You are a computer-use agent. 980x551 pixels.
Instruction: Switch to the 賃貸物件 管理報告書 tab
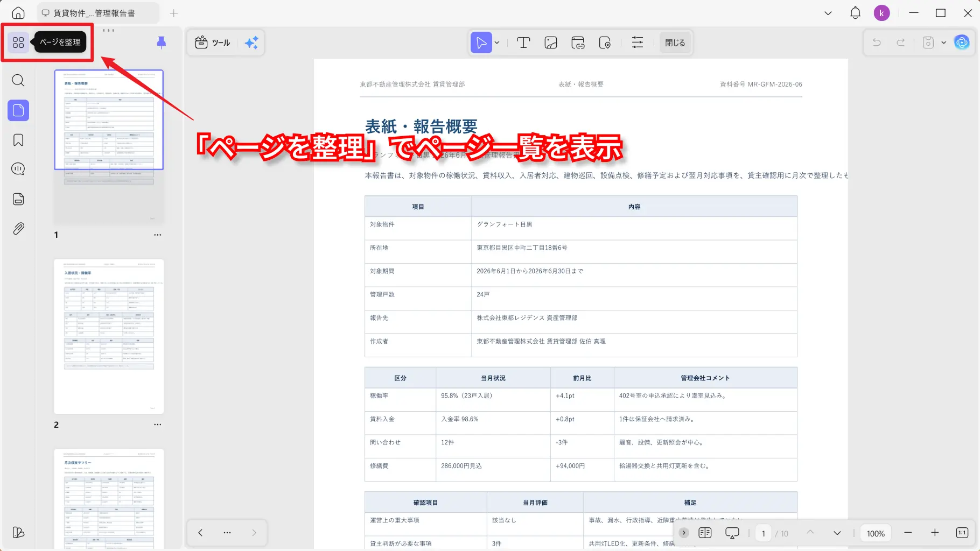pyautogui.click(x=98, y=13)
